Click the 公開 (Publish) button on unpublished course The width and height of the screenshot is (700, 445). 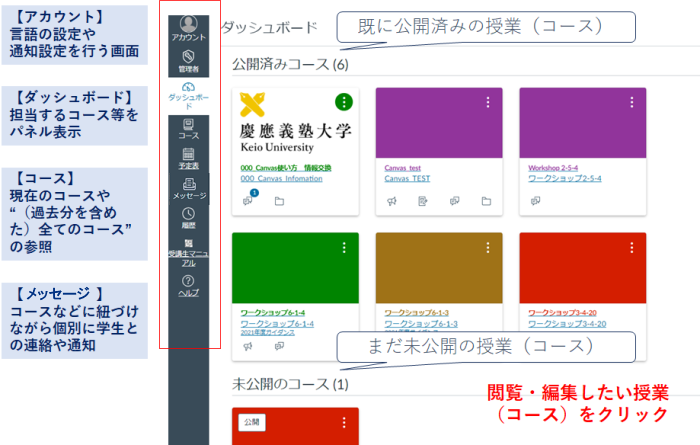[x=252, y=422]
